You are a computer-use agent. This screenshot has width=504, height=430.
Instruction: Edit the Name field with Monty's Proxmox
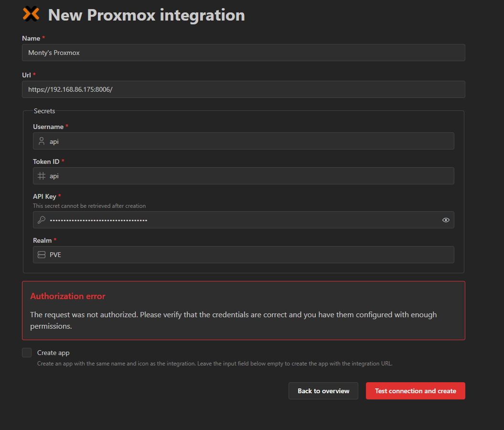click(243, 53)
